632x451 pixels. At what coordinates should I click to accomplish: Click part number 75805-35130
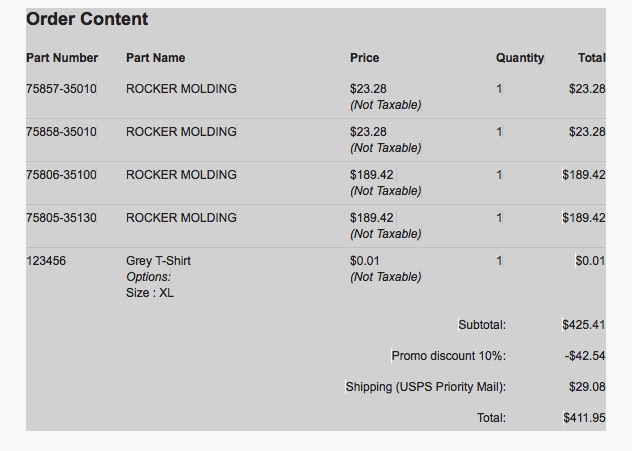[x=61, y=218]
